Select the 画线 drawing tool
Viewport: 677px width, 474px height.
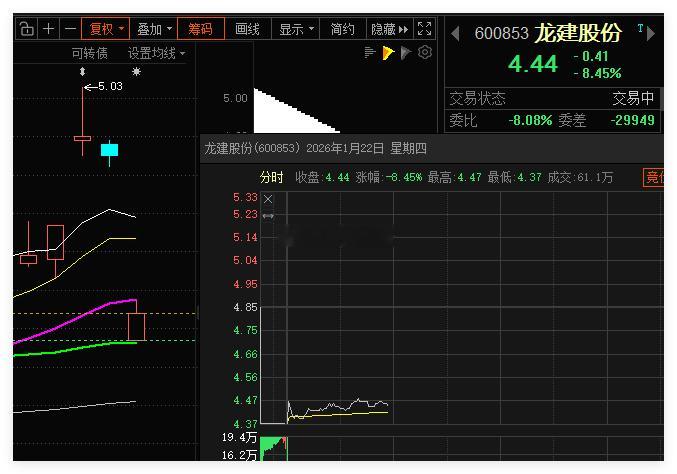click(x=247, y=29)
